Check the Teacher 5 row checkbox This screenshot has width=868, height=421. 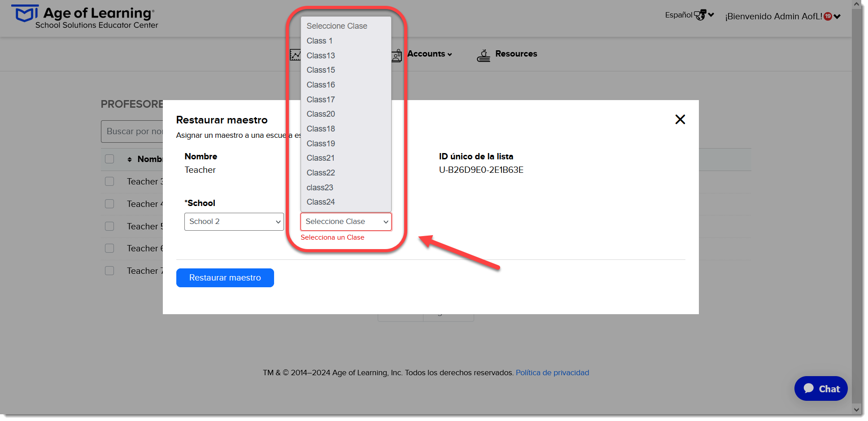pyautogui.click(x=109, y=226)
